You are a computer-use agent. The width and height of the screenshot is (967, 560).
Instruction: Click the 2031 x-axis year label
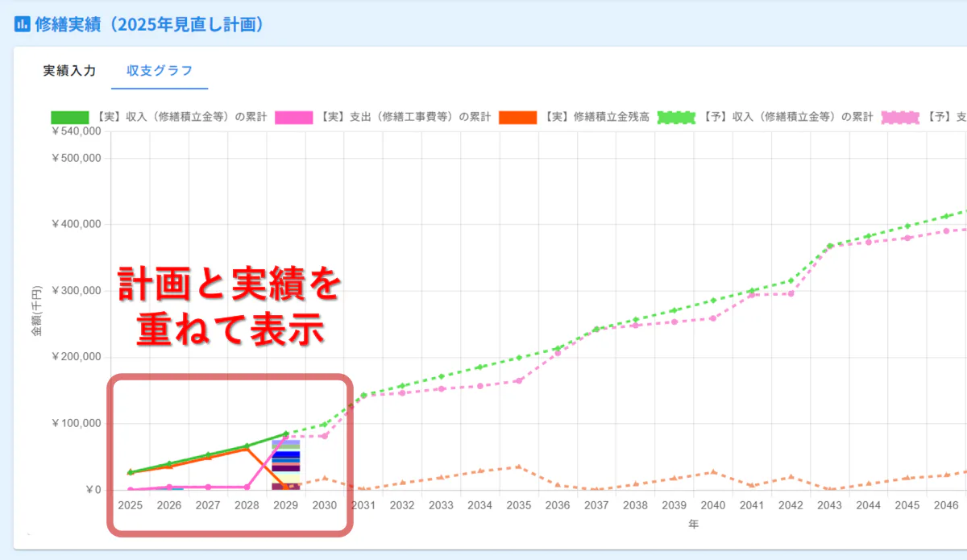pos(363,505)
